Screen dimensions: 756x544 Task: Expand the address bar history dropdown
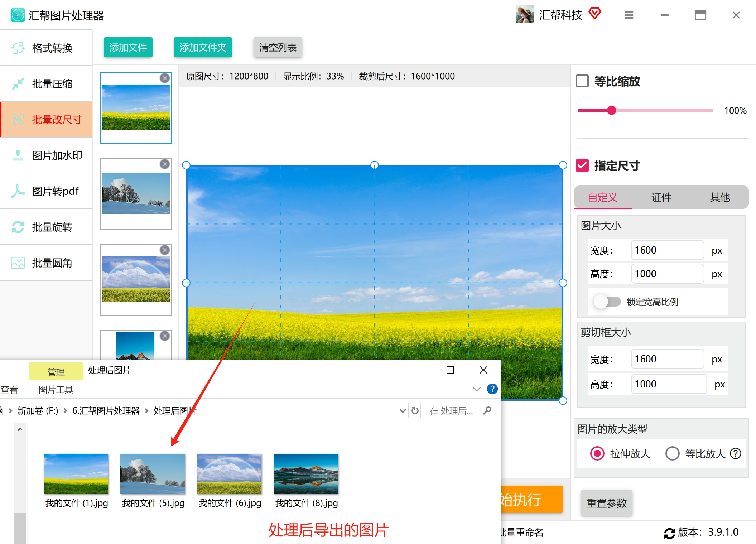[403, 411]
